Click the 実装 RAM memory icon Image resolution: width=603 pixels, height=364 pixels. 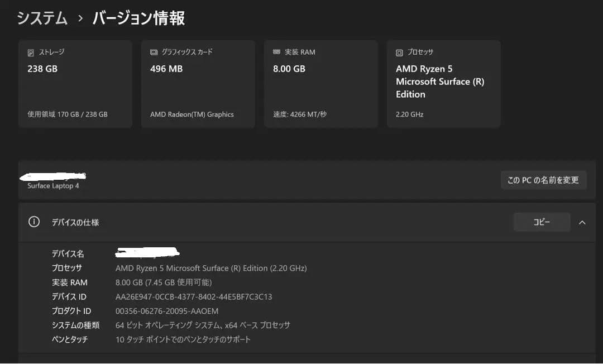pos(275,51)
